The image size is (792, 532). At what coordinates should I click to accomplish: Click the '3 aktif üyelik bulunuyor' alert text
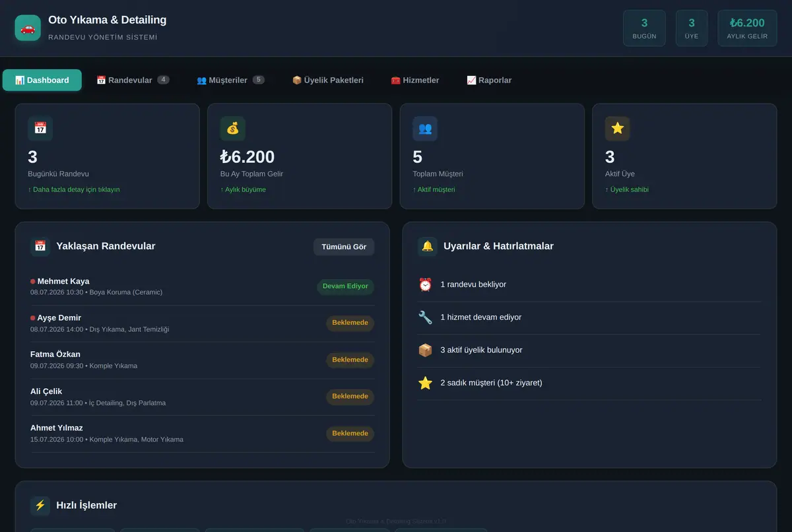pyautogui.click(x=481, y=350)
